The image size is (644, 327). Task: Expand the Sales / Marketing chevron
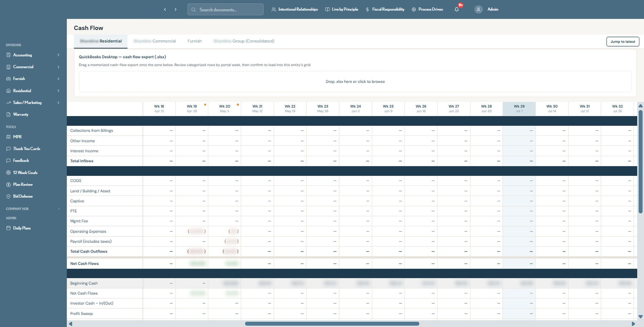[x=58, y=103]
